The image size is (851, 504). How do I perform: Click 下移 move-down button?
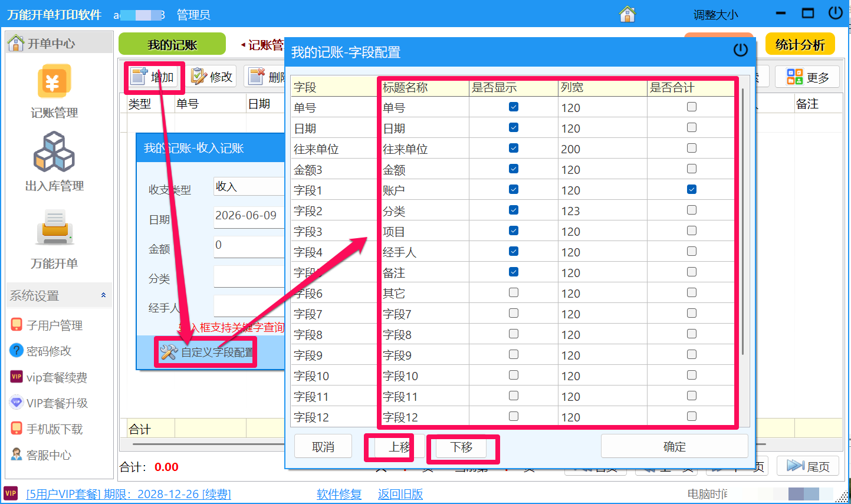coord(461,447)
